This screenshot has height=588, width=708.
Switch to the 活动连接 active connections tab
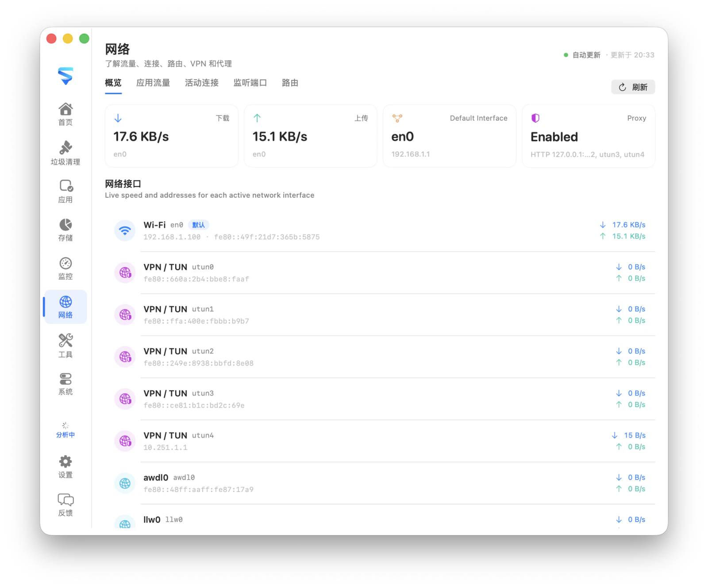pyautogui.click(x=202, y=83)
